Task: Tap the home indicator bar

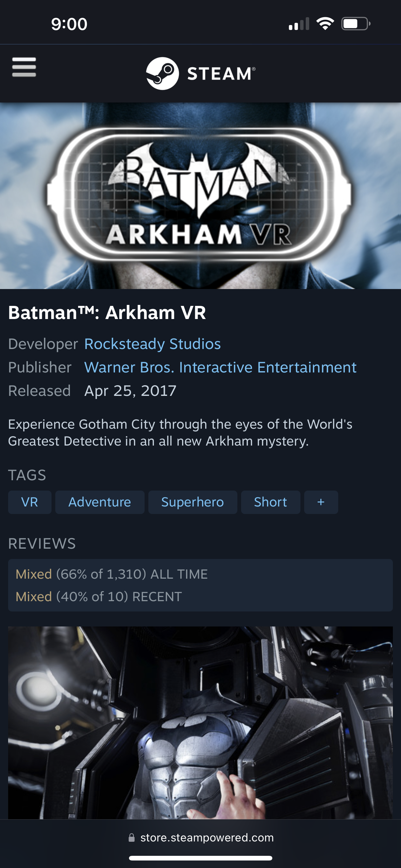Action: (x=201, y=858)
